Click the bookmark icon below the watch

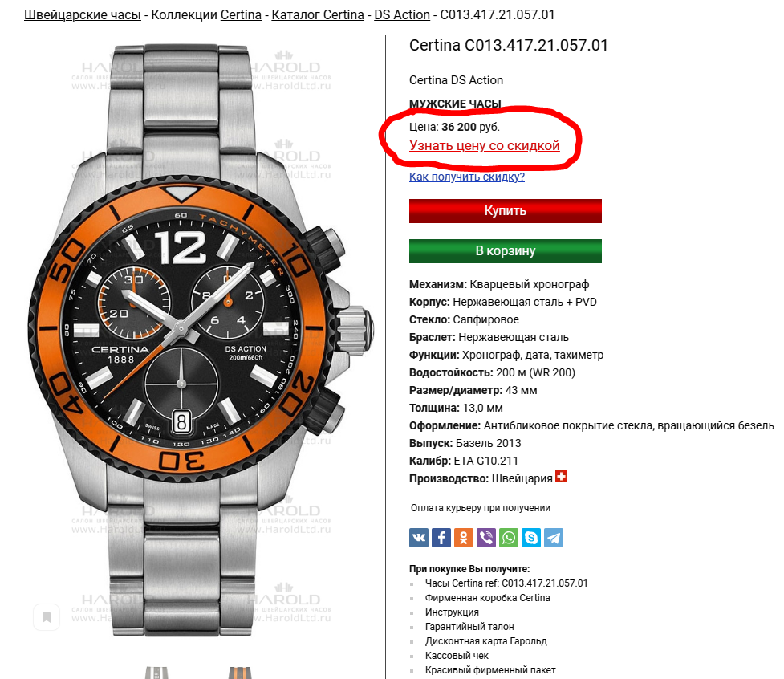47,617
